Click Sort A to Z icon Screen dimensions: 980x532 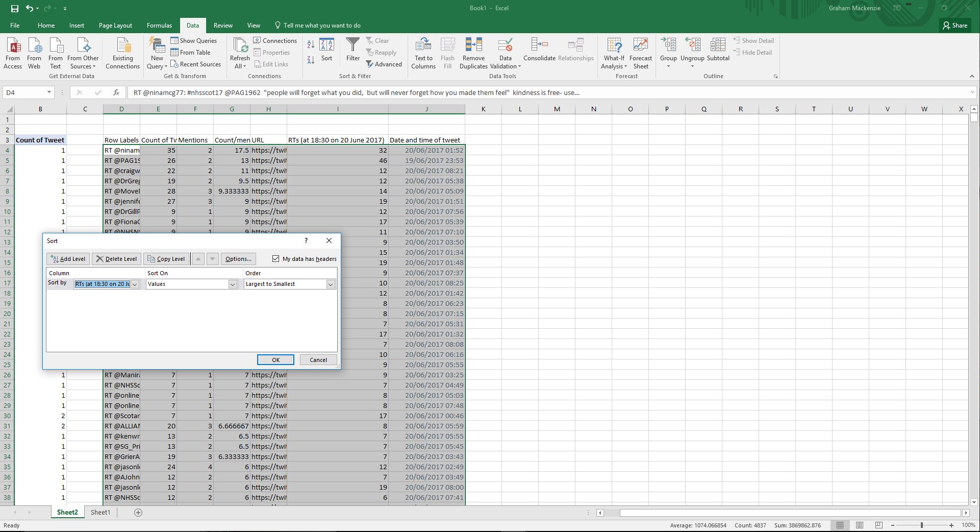pos(311,45)
